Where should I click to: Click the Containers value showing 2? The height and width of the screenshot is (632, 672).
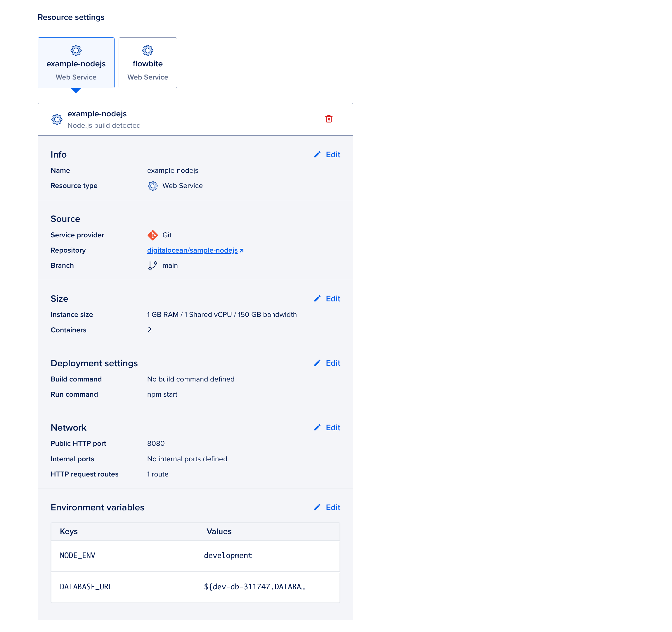click(149, 330)
